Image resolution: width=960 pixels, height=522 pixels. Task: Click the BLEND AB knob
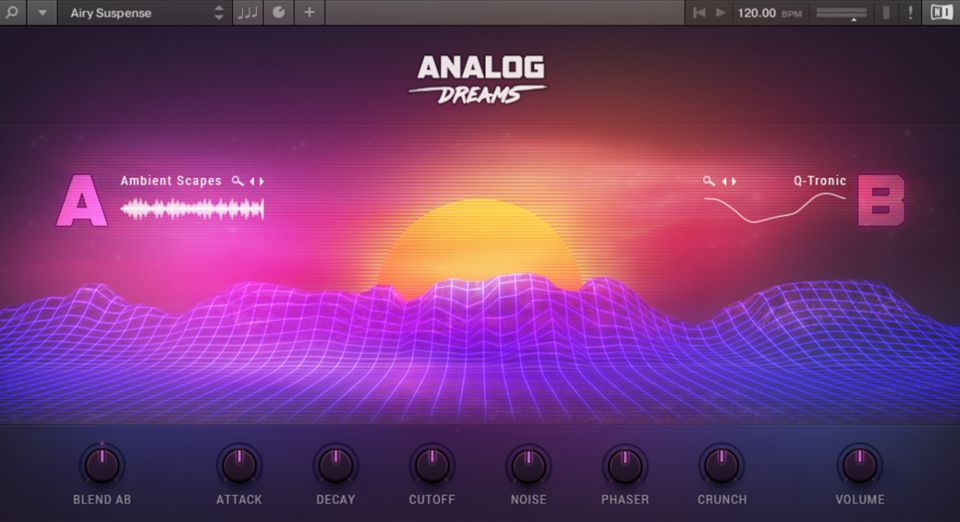click(101, 464)
